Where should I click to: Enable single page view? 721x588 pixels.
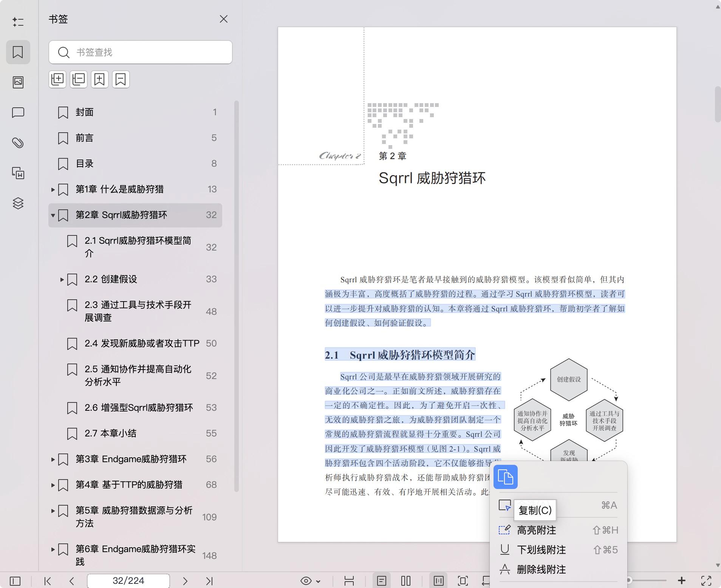382,581
